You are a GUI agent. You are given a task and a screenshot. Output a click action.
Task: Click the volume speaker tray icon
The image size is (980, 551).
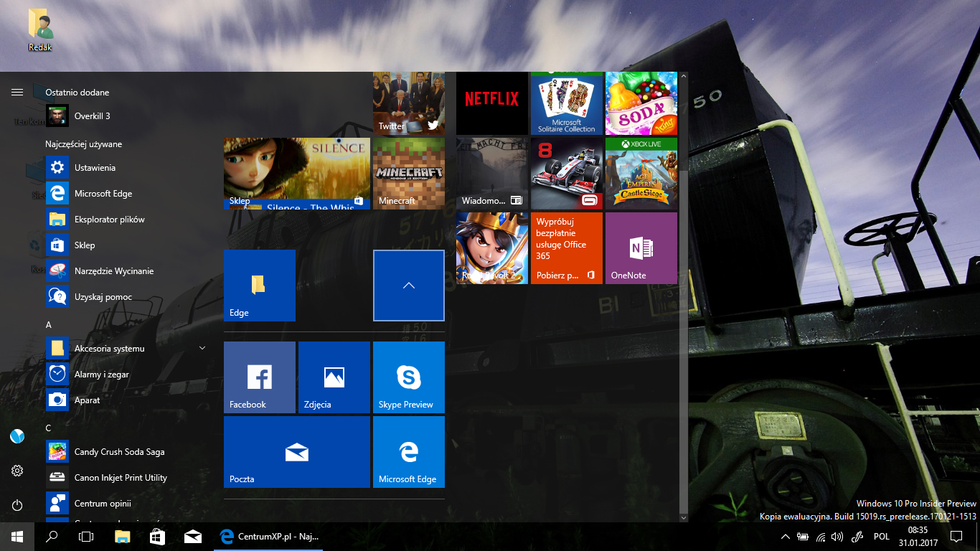(837, 537)
